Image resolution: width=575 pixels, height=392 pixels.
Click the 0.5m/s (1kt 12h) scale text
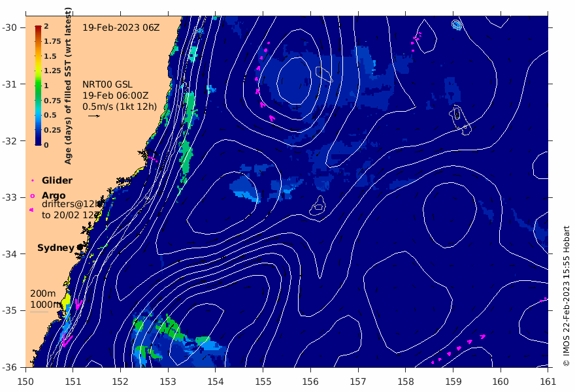(x=120, y=106)
